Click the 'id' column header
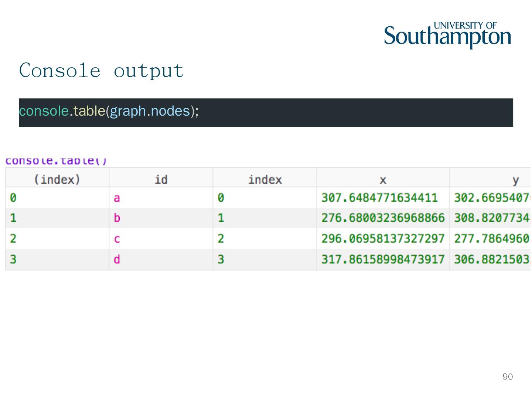Screen dimensions: 532x399 pyautogui.click(x=161, y=180)
